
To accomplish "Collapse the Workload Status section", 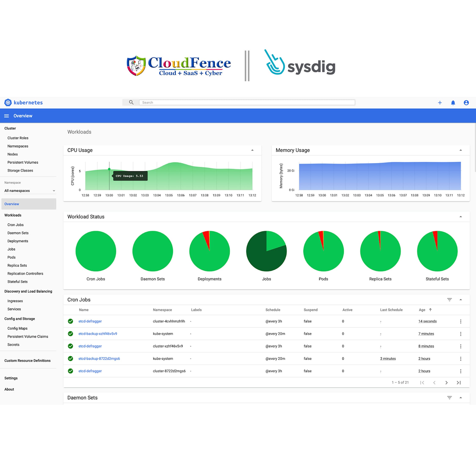I will click(461, 217).
